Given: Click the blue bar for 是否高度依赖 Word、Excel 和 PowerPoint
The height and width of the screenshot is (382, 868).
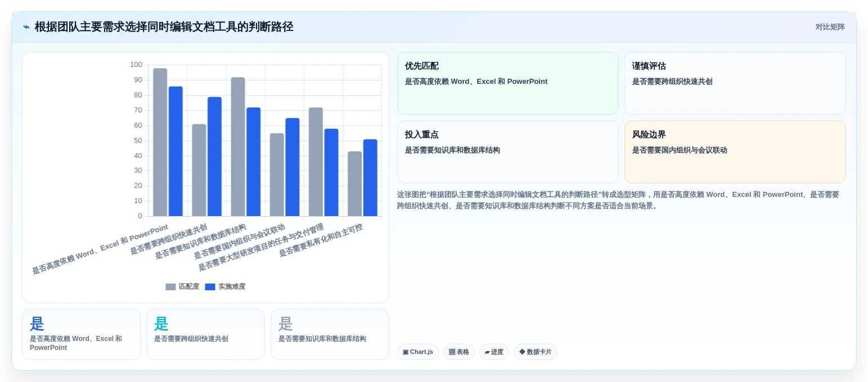Looking at the screenshot, I should pyautogui.click(x=176, y=151).
